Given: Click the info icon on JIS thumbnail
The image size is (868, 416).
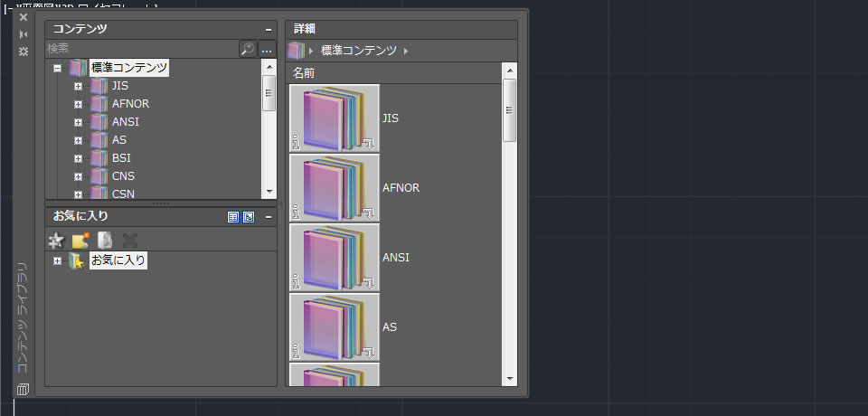Looking at the screenshot, I should (x=296, y=143).
